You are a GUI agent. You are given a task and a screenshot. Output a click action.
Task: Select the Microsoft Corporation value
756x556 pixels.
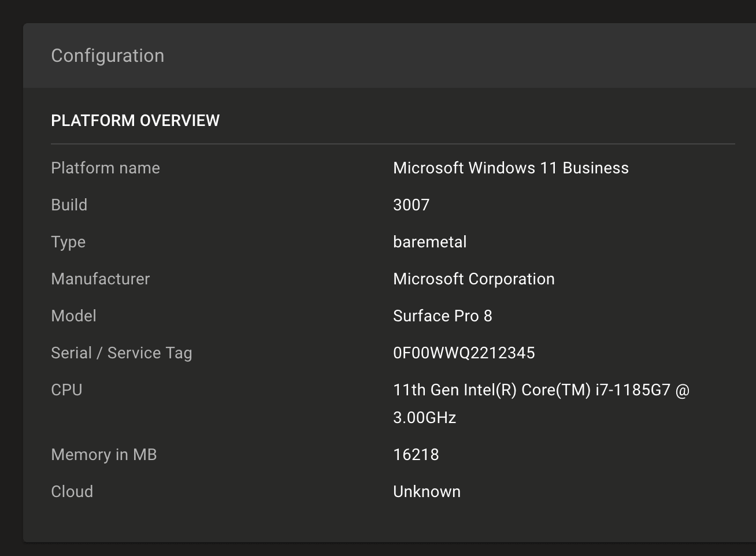point(473,279)
